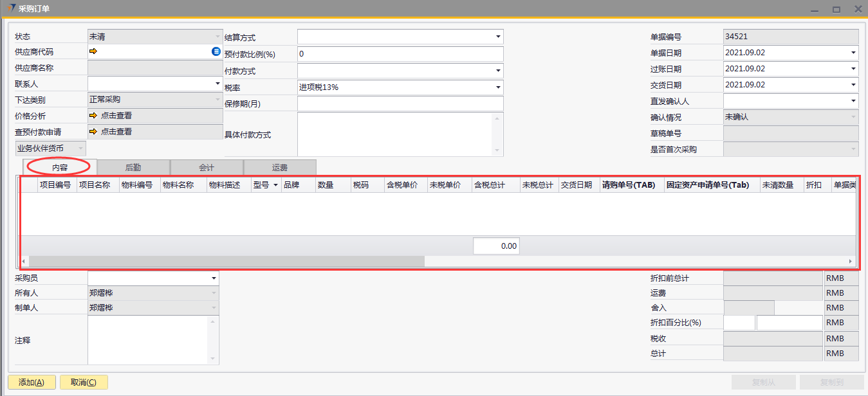Screen dimensions: 868x396
Task: Click the grid's horizontal scrollbar thumb
Action: tap(225, 262)
